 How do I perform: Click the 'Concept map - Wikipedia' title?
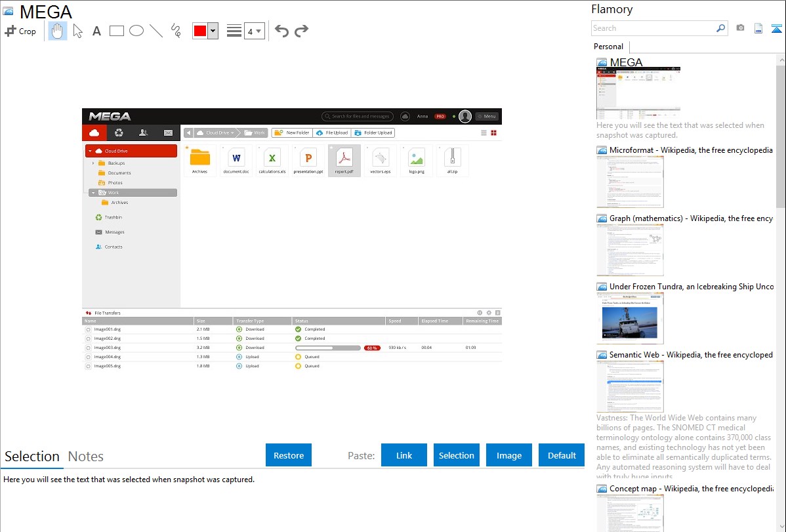pos(692,489)
